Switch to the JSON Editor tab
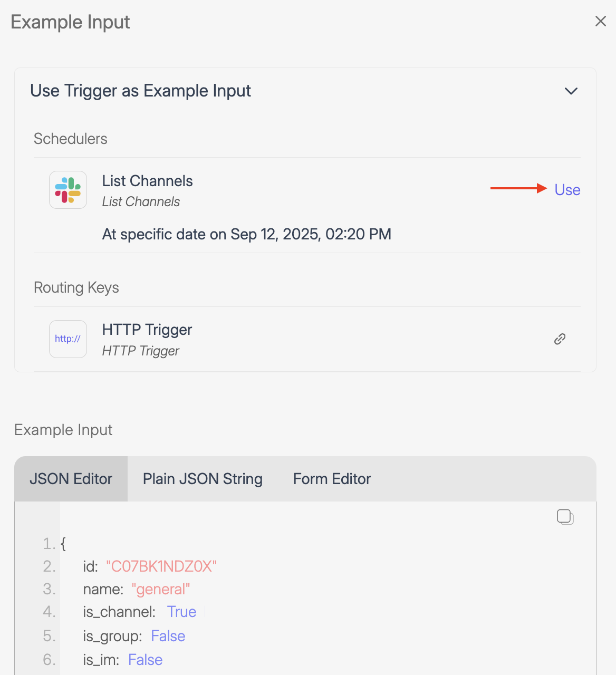Viewport: 616px width, 675px height. 71,479
